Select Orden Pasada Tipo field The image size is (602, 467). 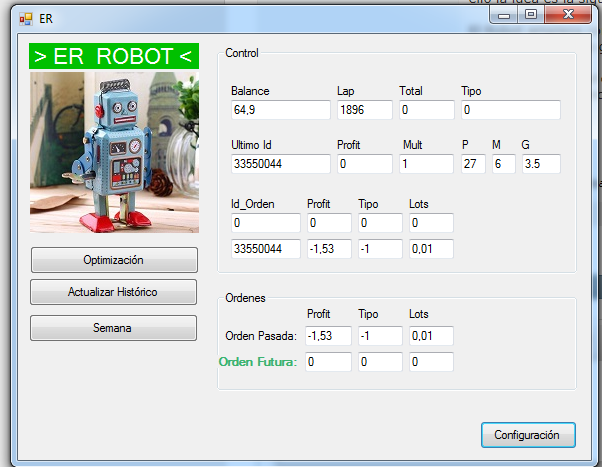coord(380,336)
